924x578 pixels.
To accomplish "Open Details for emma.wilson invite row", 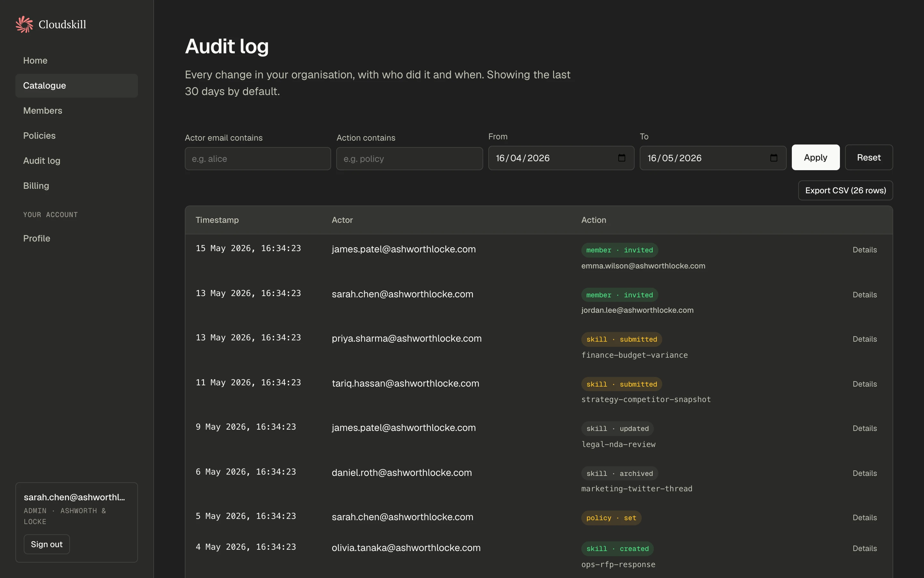I will (x=865, y=250).
